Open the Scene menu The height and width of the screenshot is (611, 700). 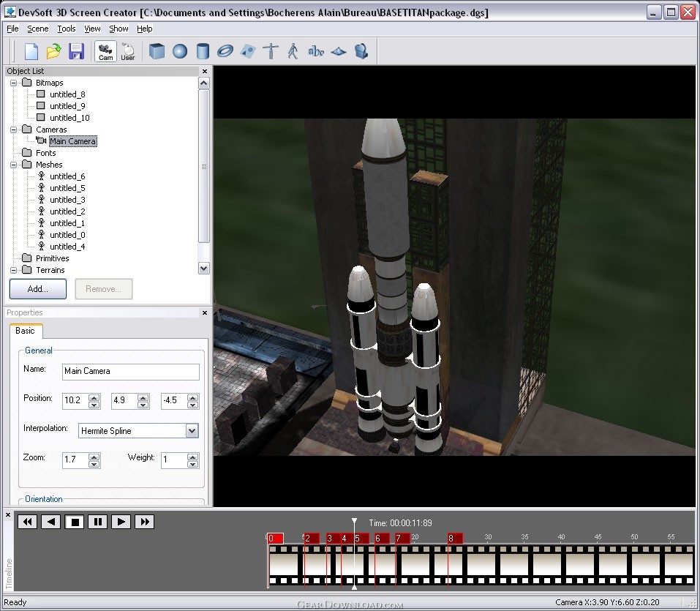pos(38,29)
